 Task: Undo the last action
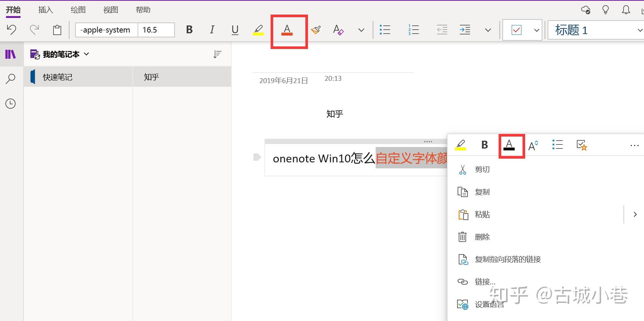point(12,30)
